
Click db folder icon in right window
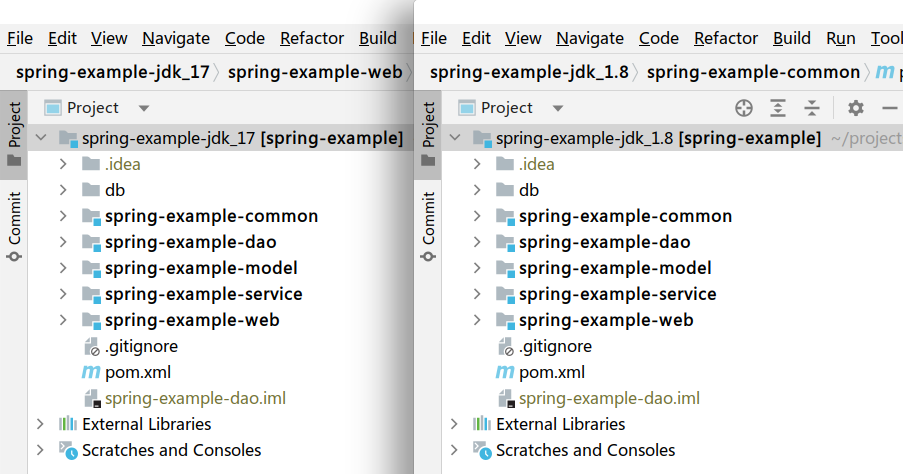pos(505,190)
